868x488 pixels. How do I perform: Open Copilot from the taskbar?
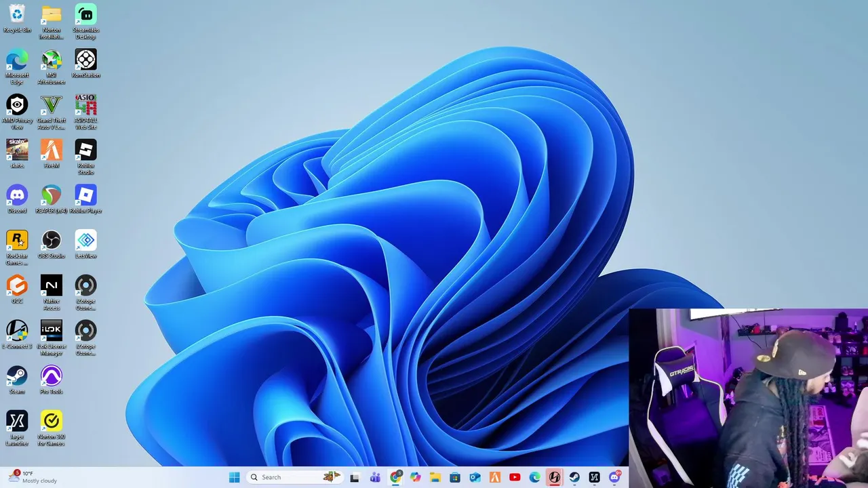tap(415, 477)
